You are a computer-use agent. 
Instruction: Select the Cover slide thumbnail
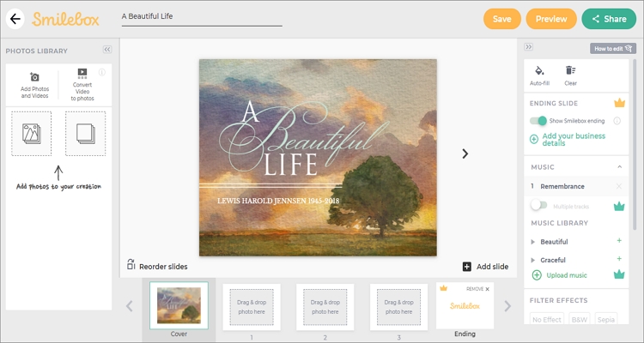click(179, 305)
